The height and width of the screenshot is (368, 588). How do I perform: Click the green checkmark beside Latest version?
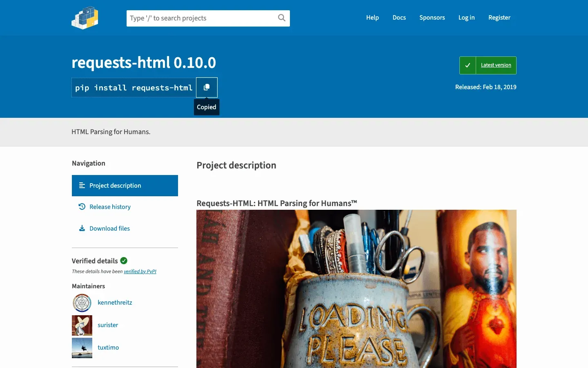tap(468, 65)
